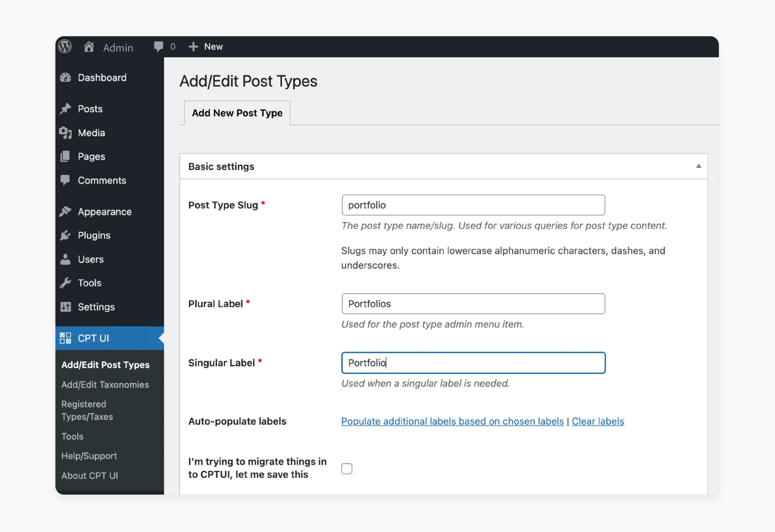The image size is (775, 532).
Task: Open Help/Support submenu link
Action: click(89, 456)
